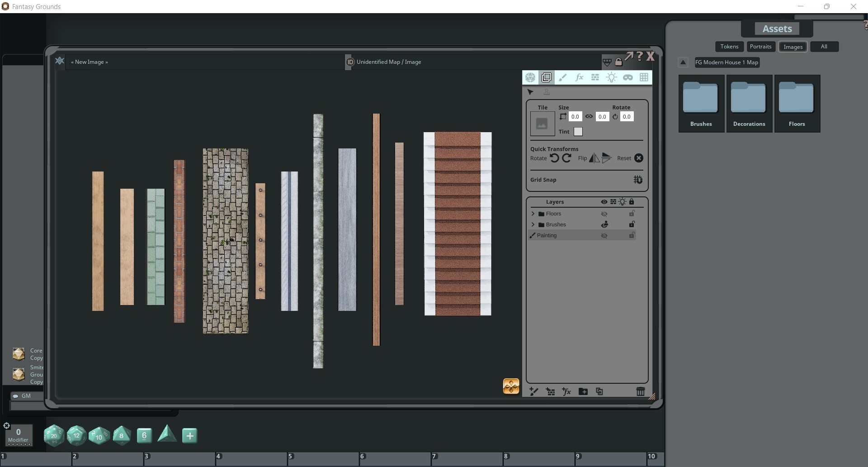Enable Grid Snap
This screenshot has height=467, width=868.
(638, 180)
